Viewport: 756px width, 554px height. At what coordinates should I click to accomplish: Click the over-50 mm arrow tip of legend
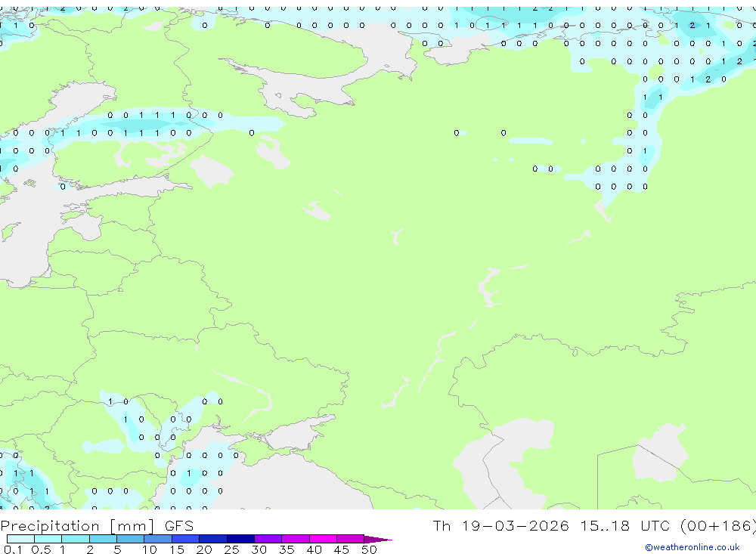pyautogui.click(x=378, y=540)
